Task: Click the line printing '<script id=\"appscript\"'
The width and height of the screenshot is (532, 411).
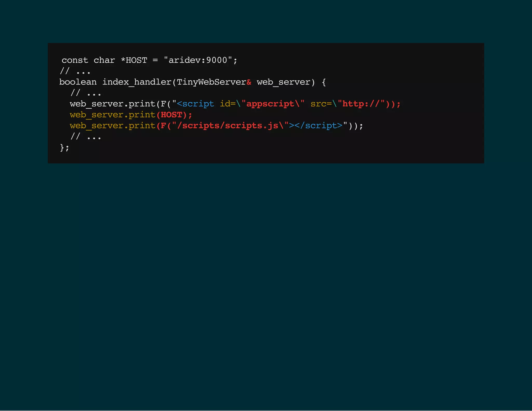Action: click(x=235, y=104)
